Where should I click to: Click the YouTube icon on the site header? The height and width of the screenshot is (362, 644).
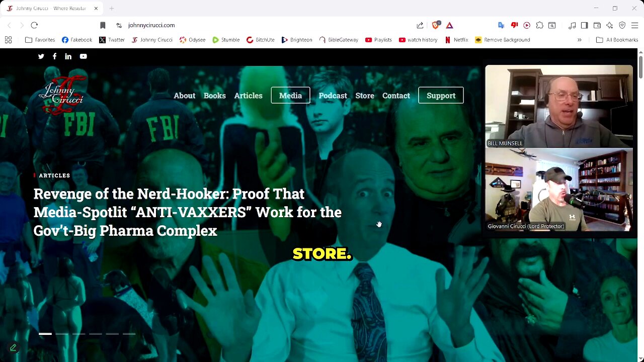(83, 56)
